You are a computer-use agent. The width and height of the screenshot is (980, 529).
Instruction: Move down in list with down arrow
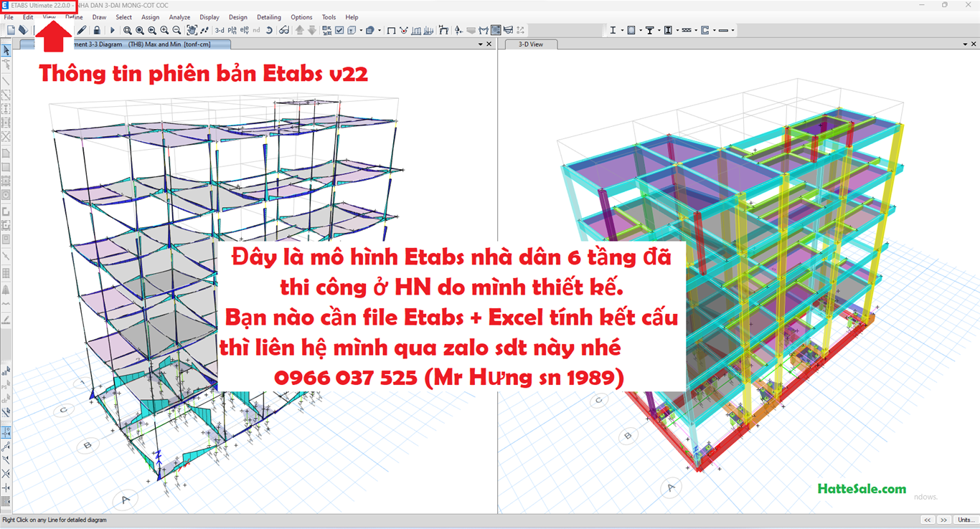[312, 30]
